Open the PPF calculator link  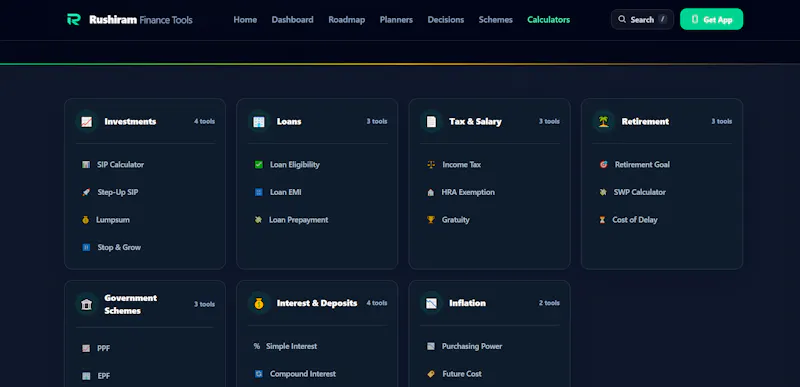click(104, 348)
